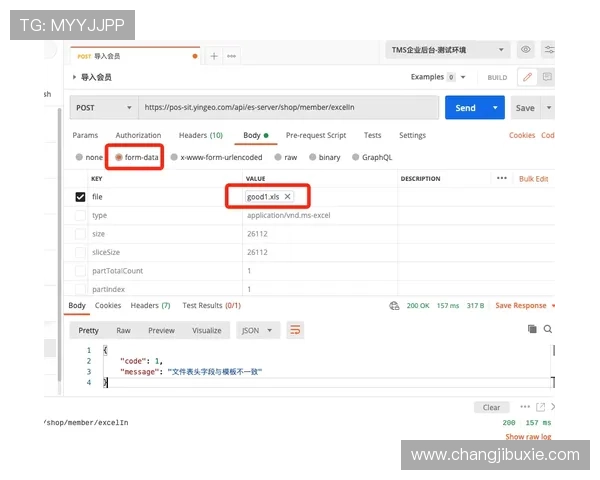
Task: Select the none body type radio
Action: [79, 157]
